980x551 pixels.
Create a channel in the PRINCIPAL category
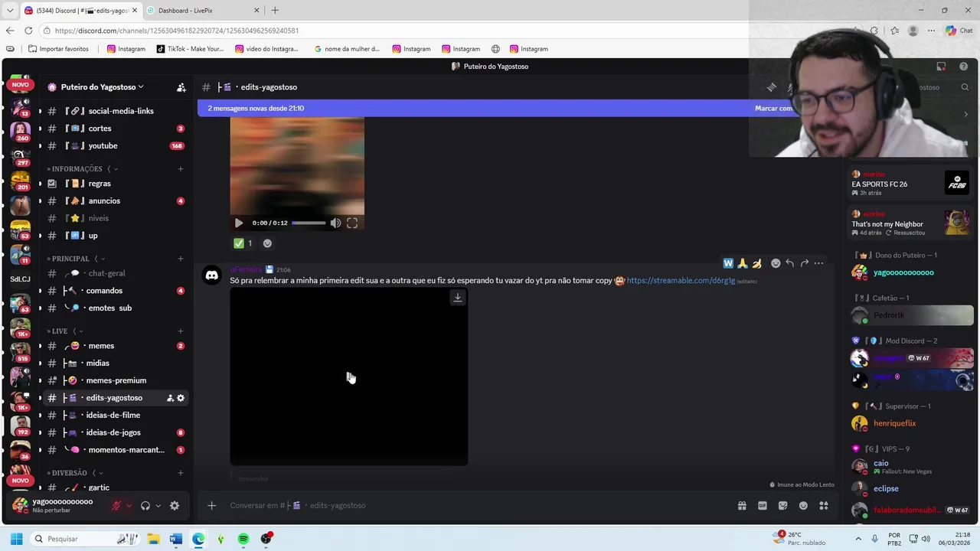[181, 259]
